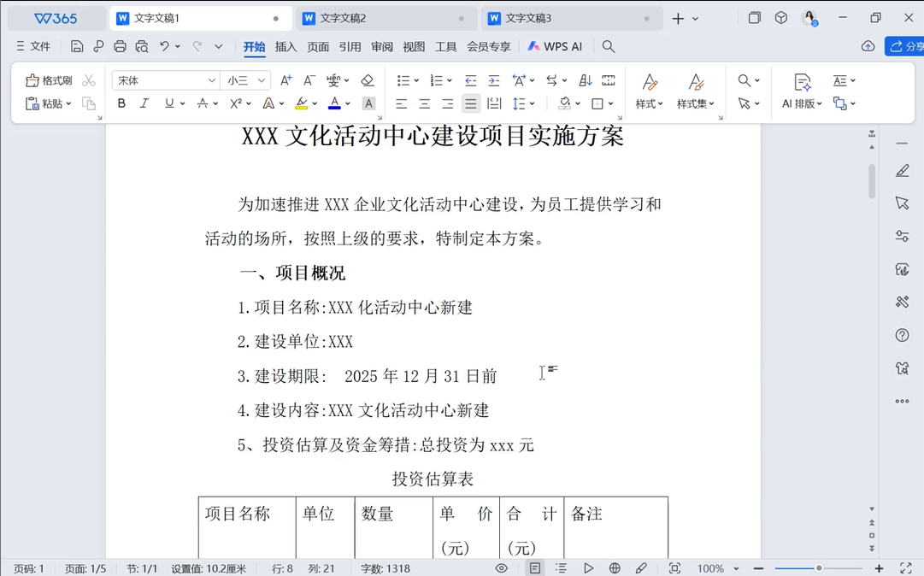Viewport: 924px width, 576px height.
Task: Click the save icon in quick toolbar
Action: [77, 46]
